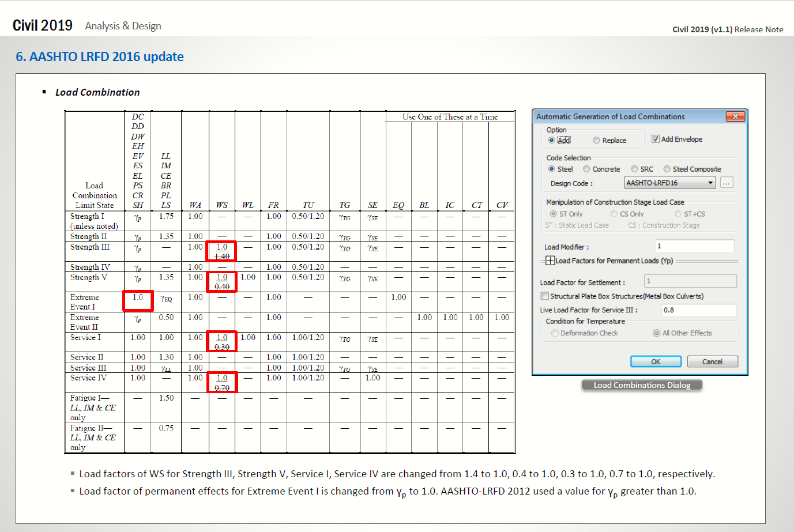Click the '6. AASHTO LRFD 2016 update' heading

pyautogui.click(x=100, y=56)
